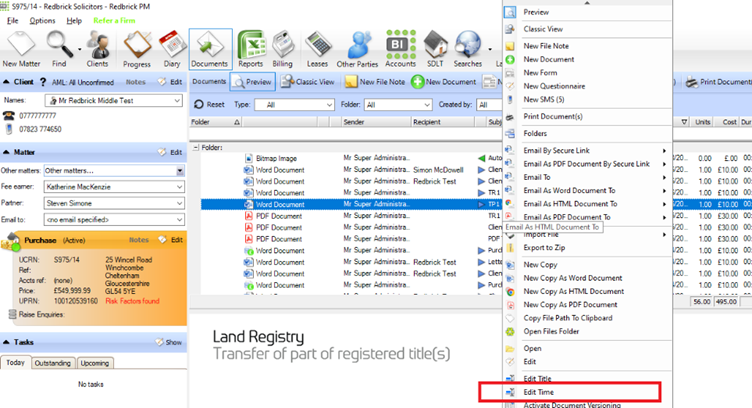Click the Billing toolbar icon

283,47
